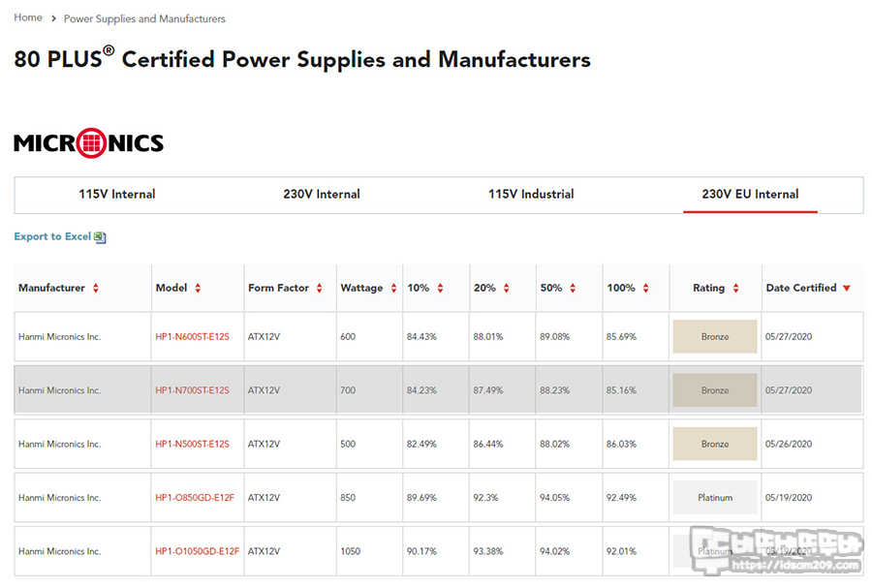Click the Wattage header text

[x=361, y=288]
